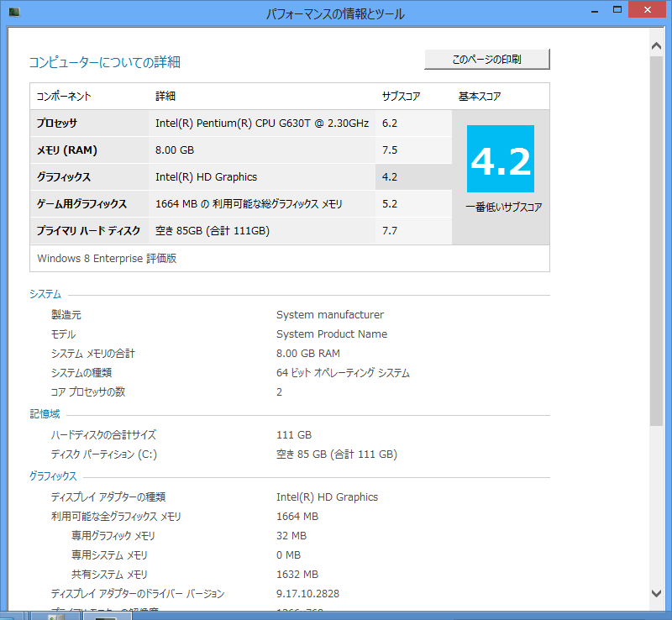The width and height of the screenshot is (672, 620).
Task: Click the システム メモリの合計 label
Action: click(x=93, y=354)
